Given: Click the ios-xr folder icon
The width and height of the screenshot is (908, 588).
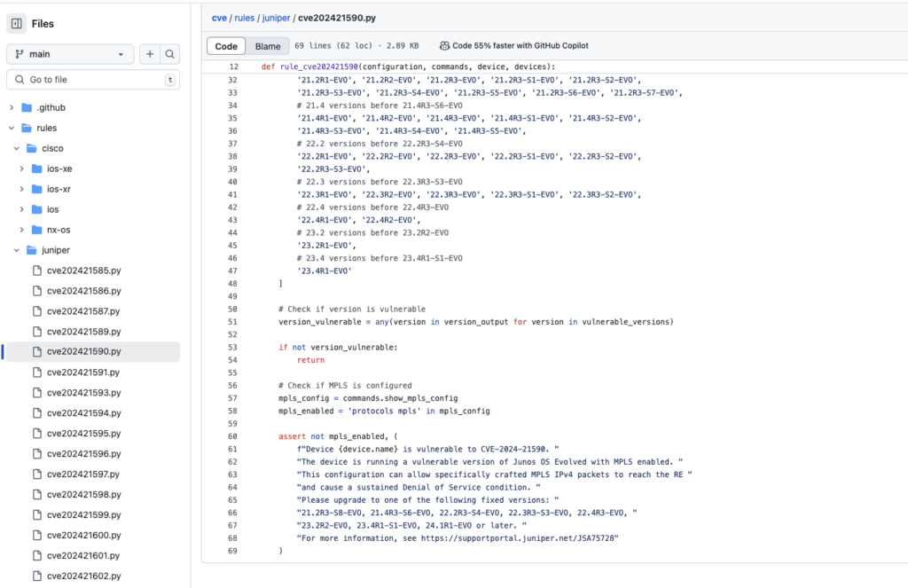Looking at the screenshot, I should 36,189.
